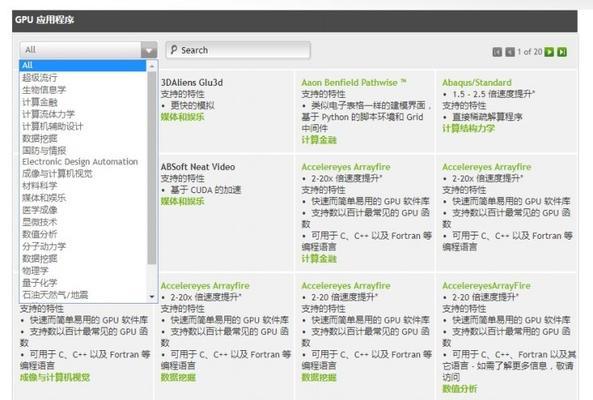Image resolution: width=593 pixels, height=400 pixels.
Task: Jump to the last results page
Action: pyautogui.click(x=562, y=52)
